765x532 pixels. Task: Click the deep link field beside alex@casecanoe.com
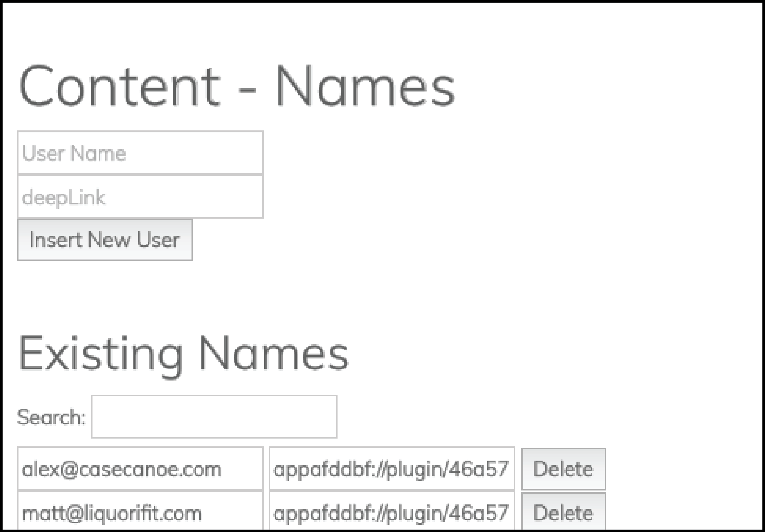(391, 469)
